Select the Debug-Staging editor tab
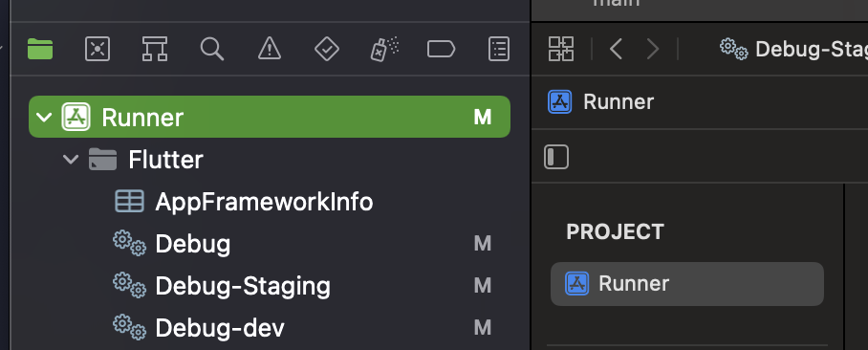This screenshot has width=868, height=350. [x=793, y=50]
